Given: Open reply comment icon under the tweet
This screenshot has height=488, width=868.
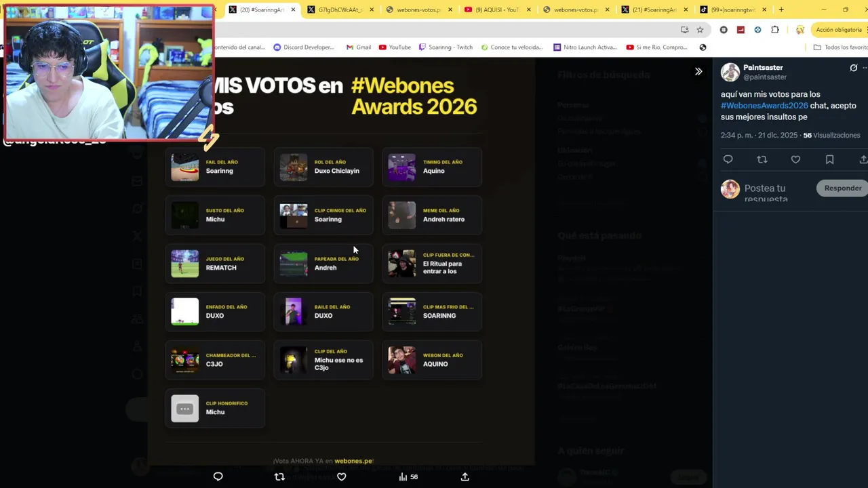Looking at the screenshot, I should coord(728,159).
